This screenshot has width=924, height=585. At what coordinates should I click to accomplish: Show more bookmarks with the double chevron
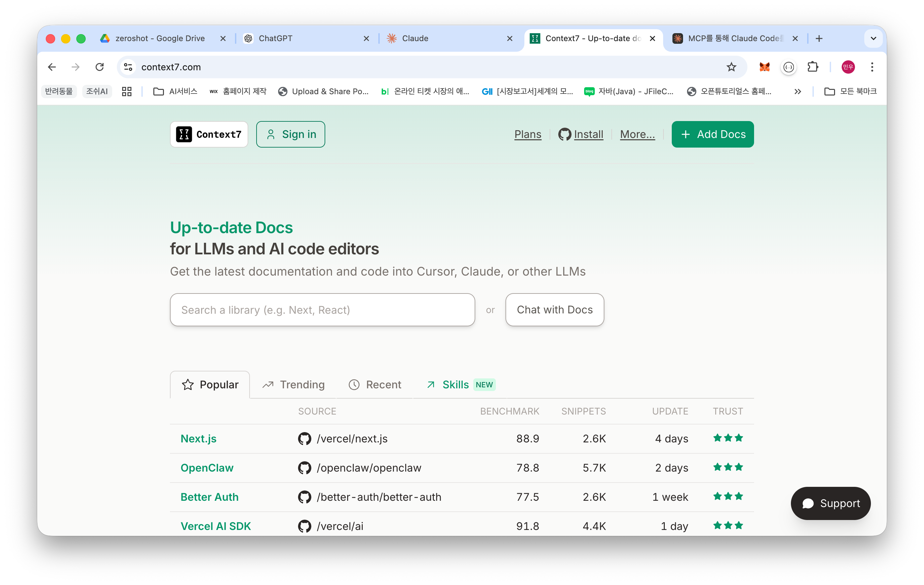797,91
